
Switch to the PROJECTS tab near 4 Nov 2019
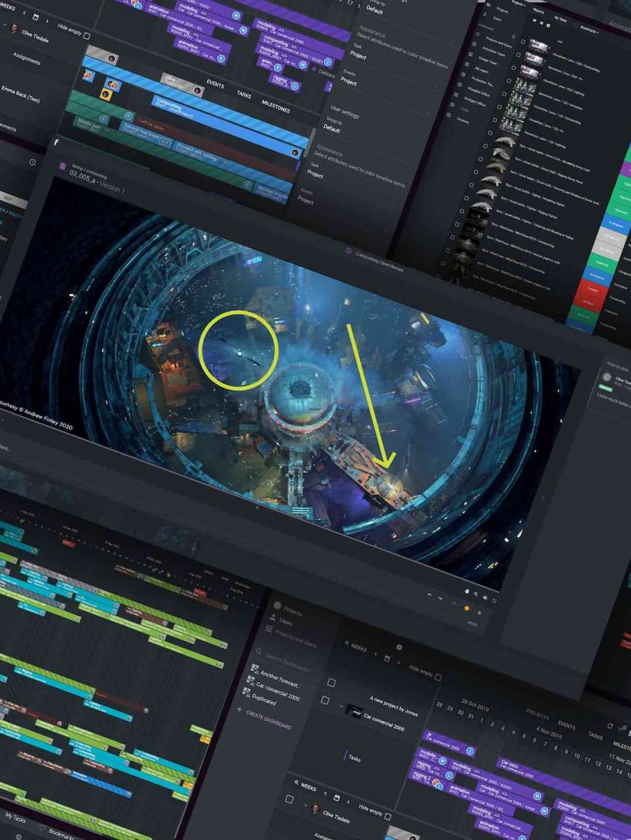pos(537,715)
